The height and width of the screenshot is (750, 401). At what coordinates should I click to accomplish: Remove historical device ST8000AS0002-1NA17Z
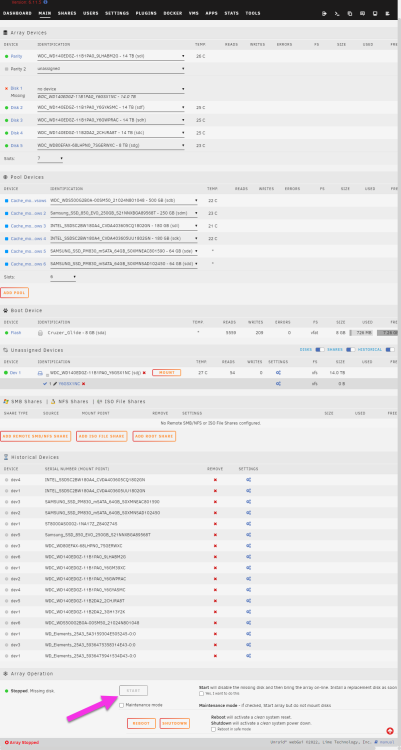(215, 523)
